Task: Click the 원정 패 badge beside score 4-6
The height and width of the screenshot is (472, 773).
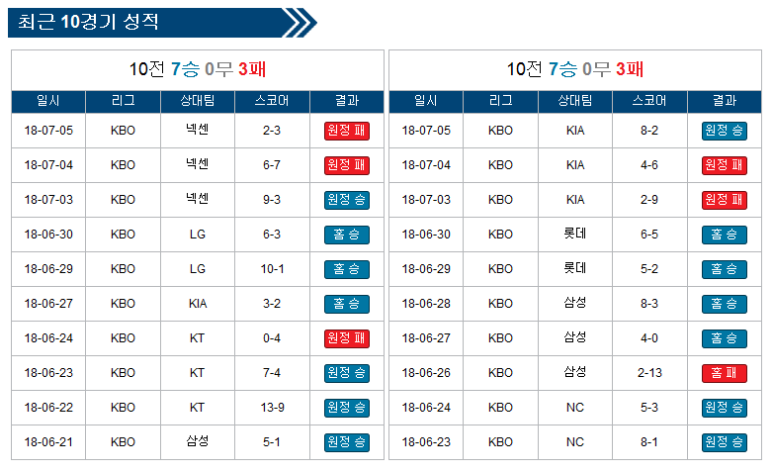Action: pyautogui.click(x=724, y=165)
